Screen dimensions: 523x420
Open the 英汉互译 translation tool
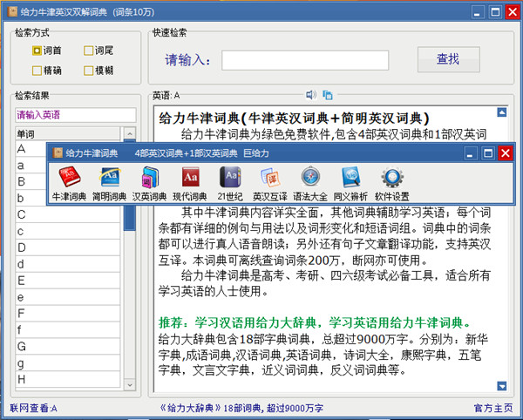[x=269, y=184]
